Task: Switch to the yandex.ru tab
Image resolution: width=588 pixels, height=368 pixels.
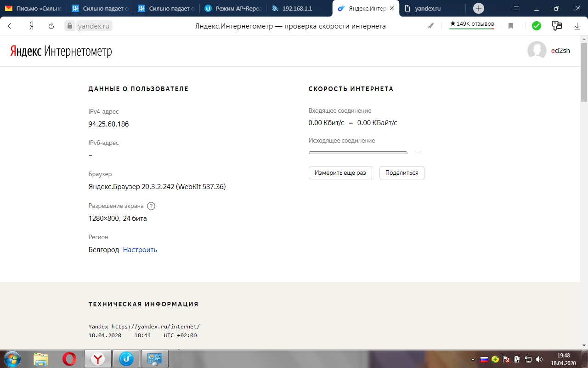Action: tap(432, 8)
